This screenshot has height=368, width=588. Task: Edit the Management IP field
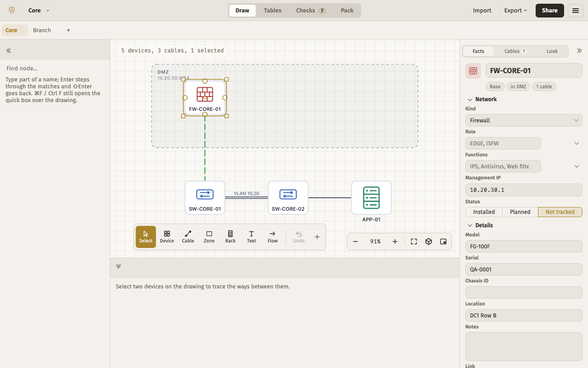tap(524, 190)
